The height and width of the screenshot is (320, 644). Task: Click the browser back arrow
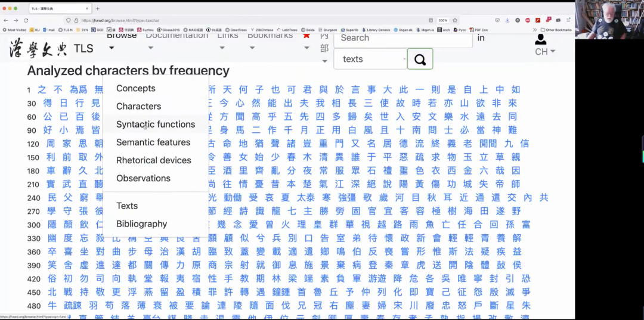(6, 20)
